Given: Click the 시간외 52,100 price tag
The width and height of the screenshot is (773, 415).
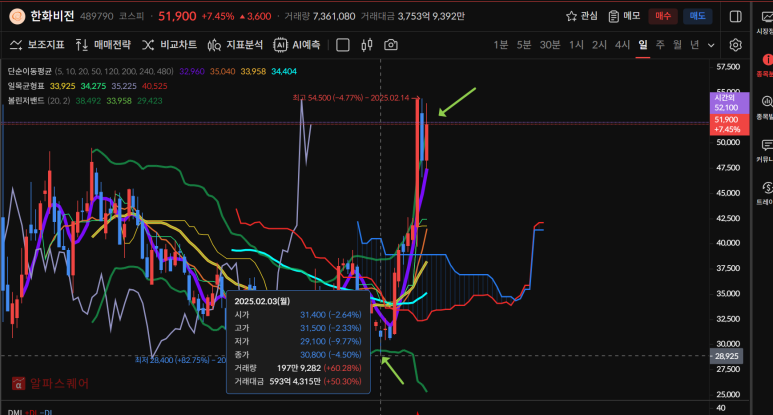Looking at the screenshot, I should [x=729, y=103].
